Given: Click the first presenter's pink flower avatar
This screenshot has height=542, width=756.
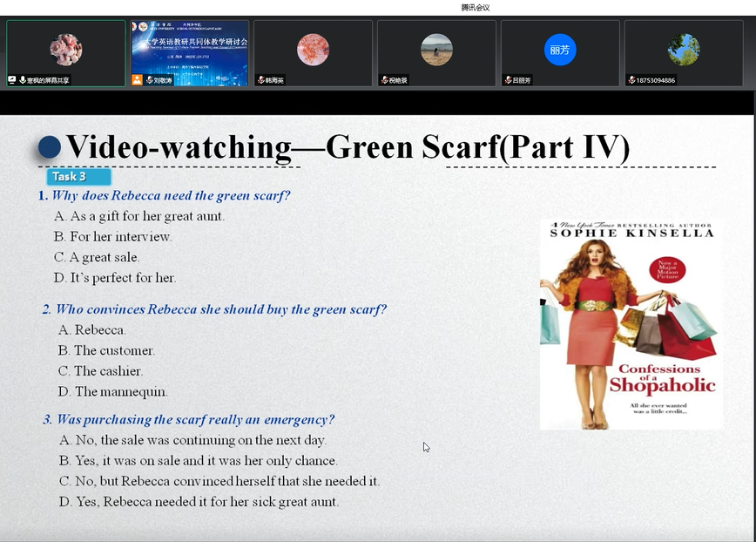Looking at the screenshot, I should (x=66, y=50).
